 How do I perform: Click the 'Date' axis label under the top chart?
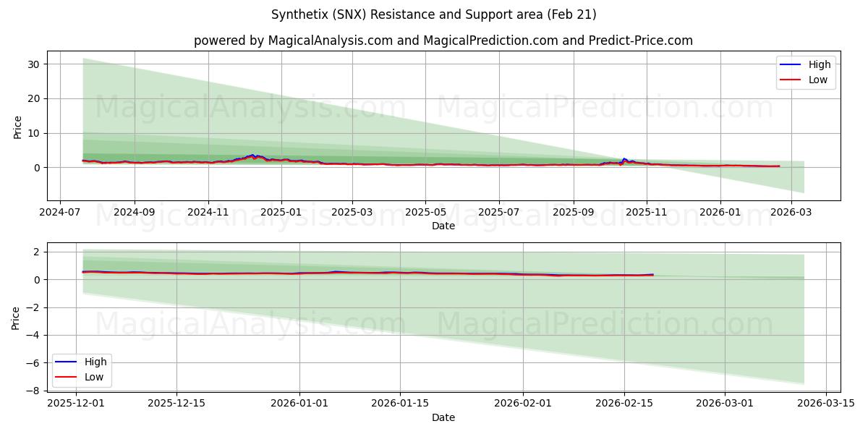[x=443, y=226]
